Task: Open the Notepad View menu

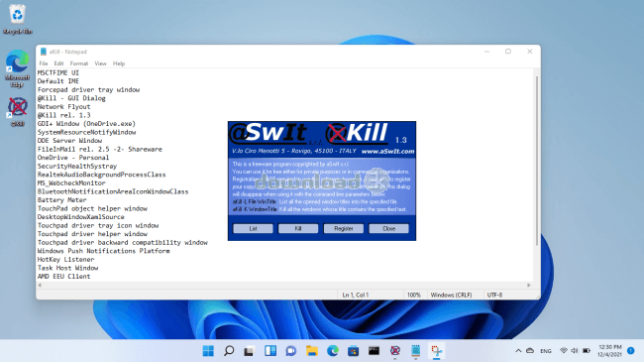Action: [x=101, y=63]
